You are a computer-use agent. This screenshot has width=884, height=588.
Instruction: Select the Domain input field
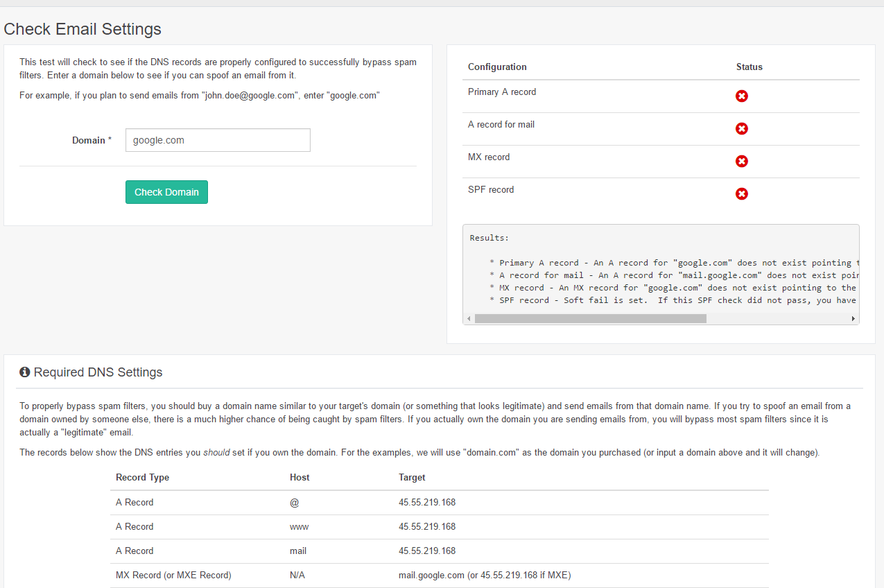[217, 140]
